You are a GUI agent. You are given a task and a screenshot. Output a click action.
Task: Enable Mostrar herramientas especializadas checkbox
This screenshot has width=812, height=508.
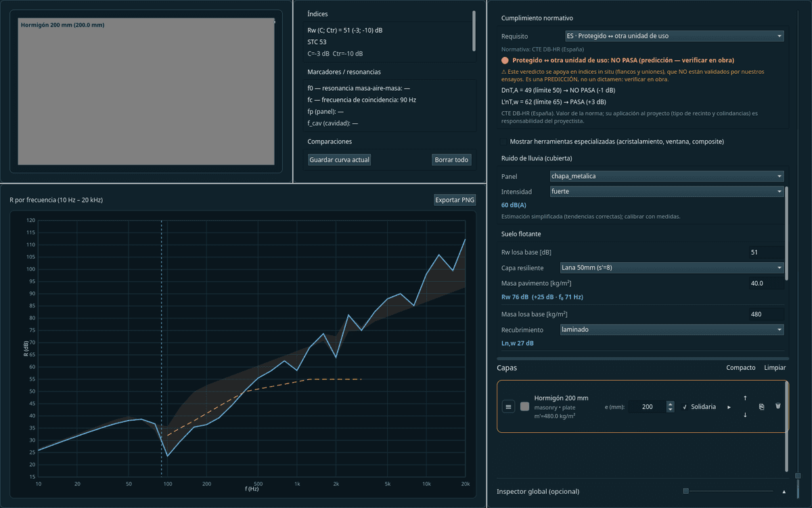coord(503,142)
